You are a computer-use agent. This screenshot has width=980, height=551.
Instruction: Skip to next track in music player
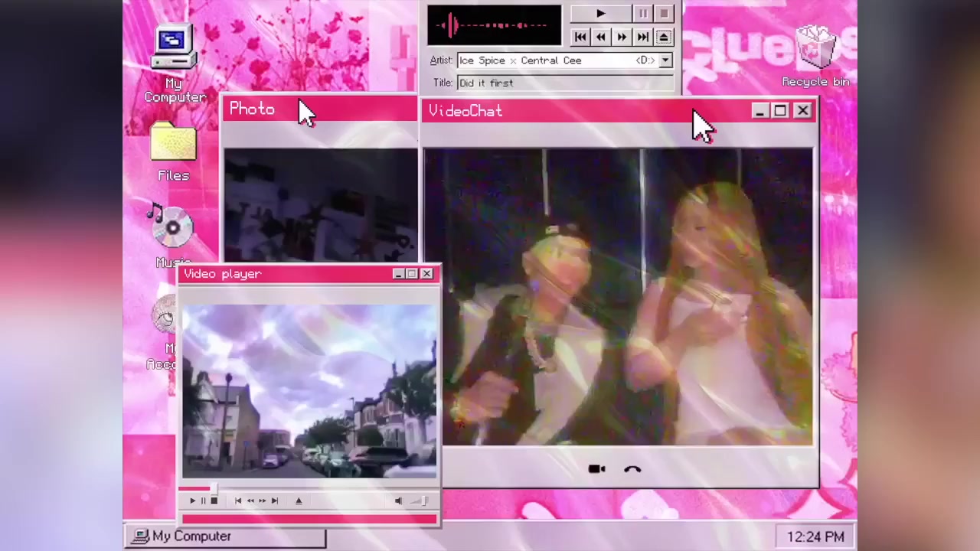point(643,37)
